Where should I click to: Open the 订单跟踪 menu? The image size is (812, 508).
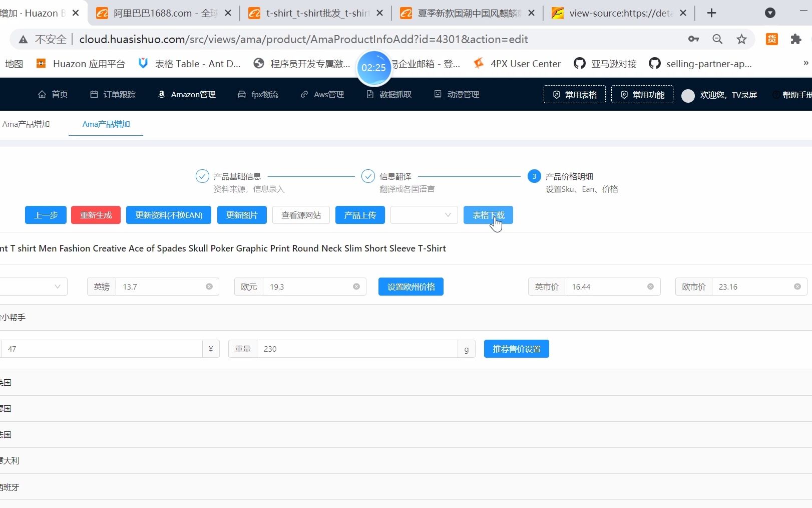[113, 94]
